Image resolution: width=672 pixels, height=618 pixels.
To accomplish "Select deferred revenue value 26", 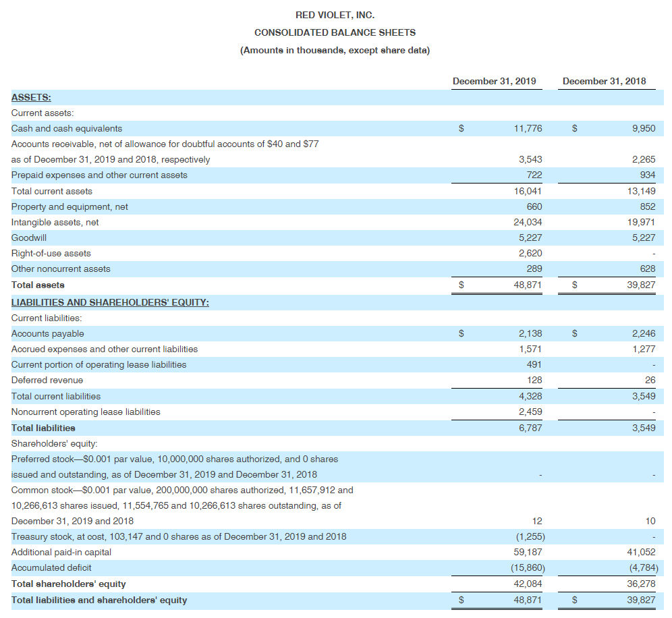I will [x=650, y=380].
